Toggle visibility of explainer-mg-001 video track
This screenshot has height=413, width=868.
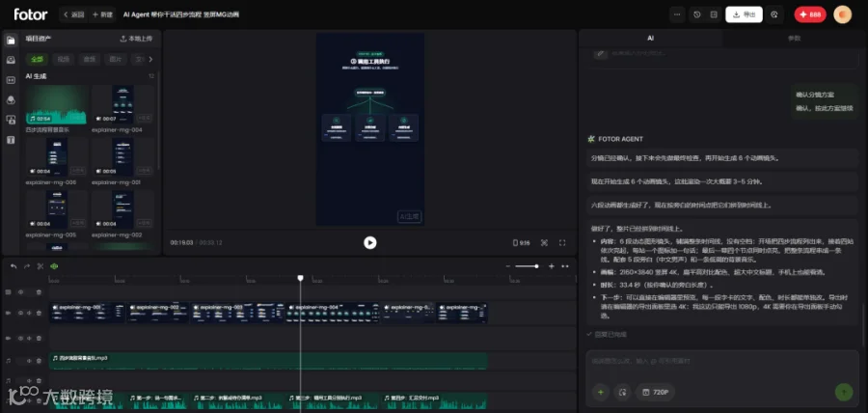pyautogui.click(x=21, y=313)
